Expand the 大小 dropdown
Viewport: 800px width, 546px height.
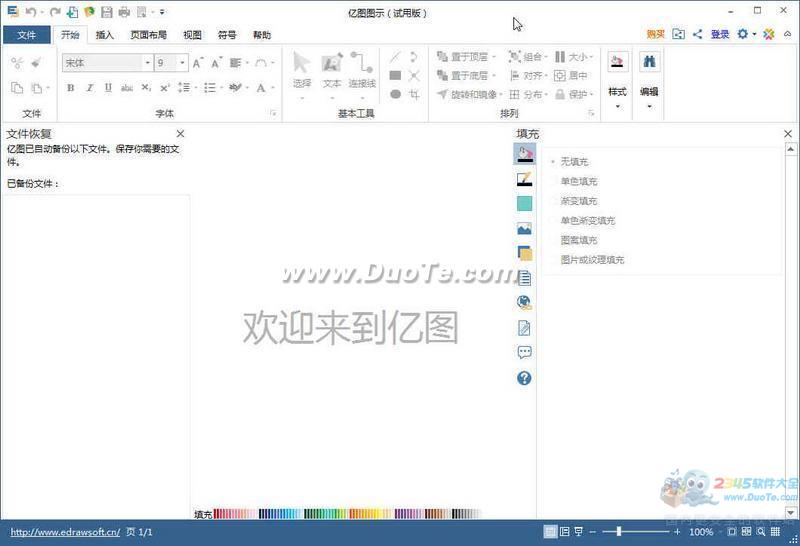pos(591,57)
